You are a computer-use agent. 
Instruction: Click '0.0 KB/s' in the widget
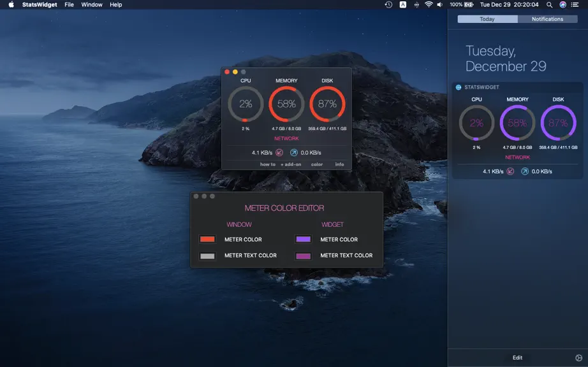click(542, 171)
